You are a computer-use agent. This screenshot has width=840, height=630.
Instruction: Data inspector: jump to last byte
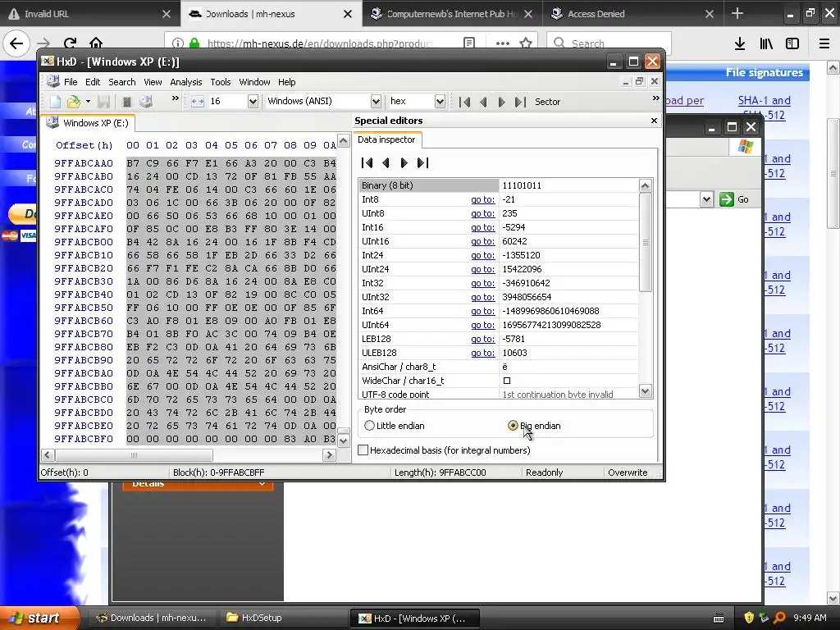click(x=422, y=163)
